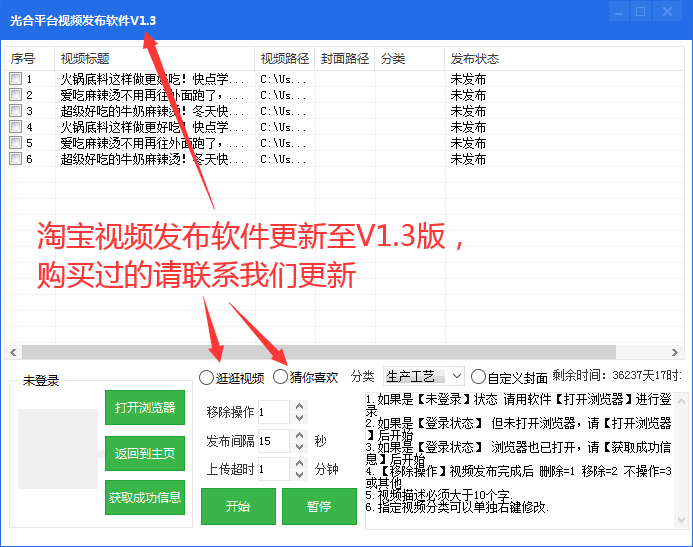Decrease the 移除操作 value with down arrow
Screen dimensions: 693x547
300,418
